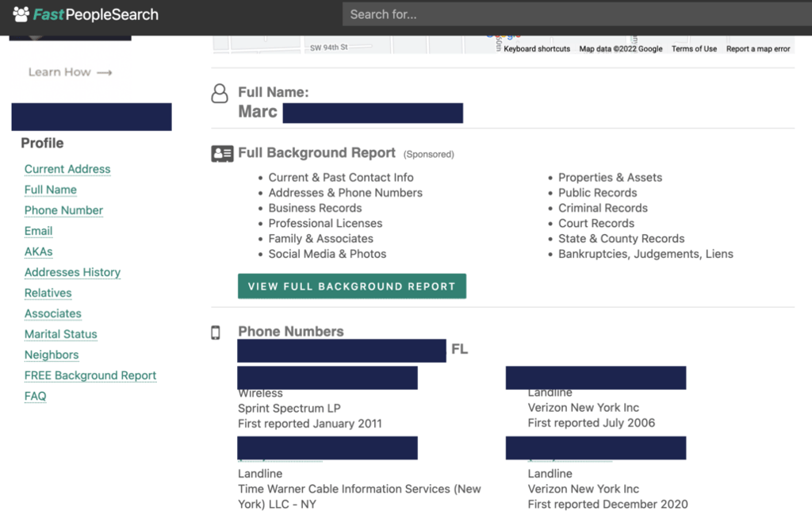Focus the 'Search for...' input field
Image resolution: width=812 pixels, height=511 pixels.
577,14
